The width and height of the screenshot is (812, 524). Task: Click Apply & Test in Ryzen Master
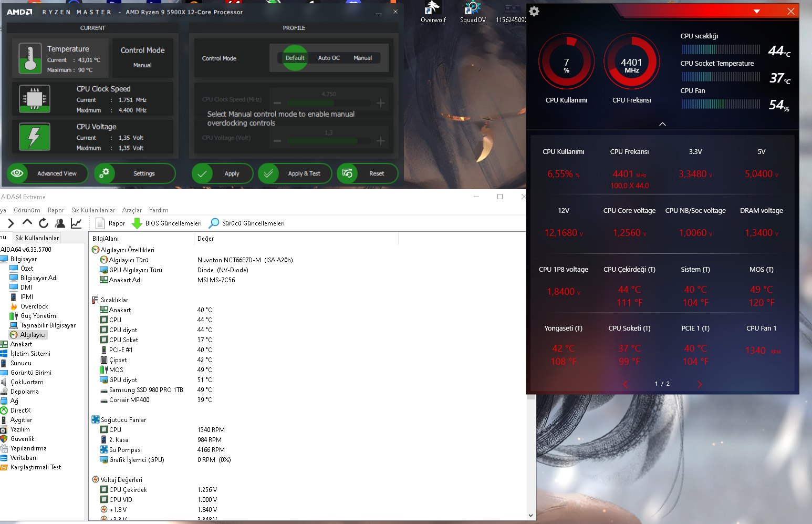pyautogui.click(x=295, y=173)
